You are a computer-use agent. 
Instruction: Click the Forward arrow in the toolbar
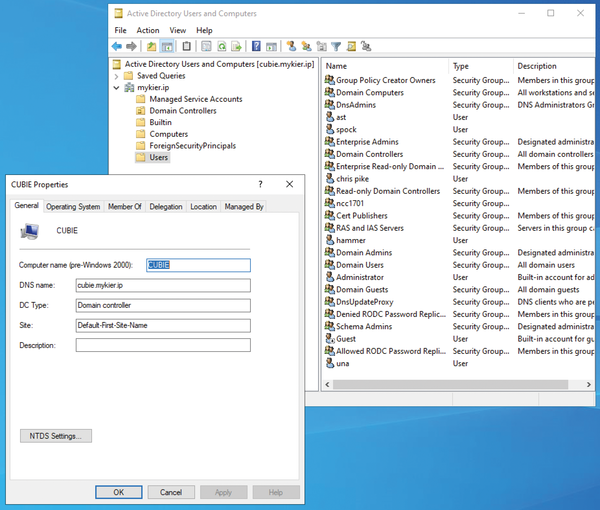[x=131, y=47]
